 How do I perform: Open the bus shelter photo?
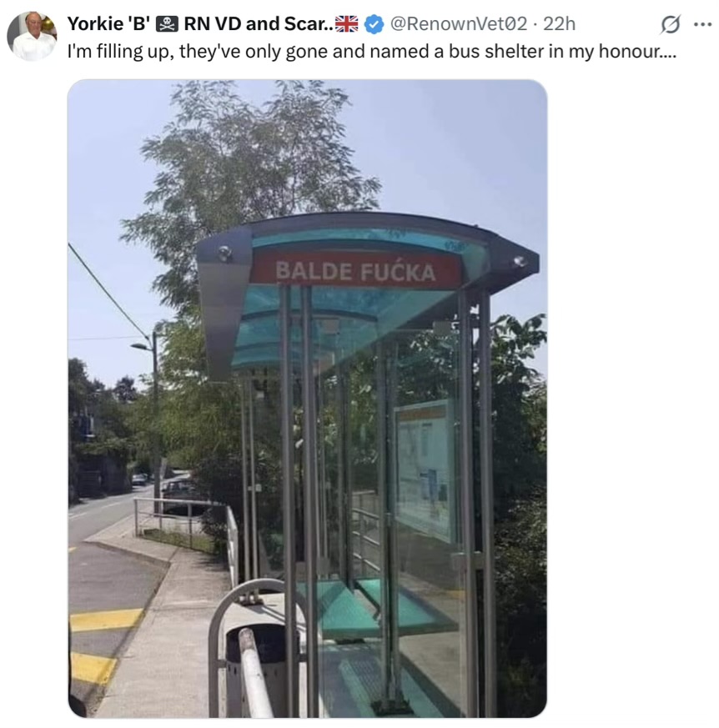coord(307,399)
